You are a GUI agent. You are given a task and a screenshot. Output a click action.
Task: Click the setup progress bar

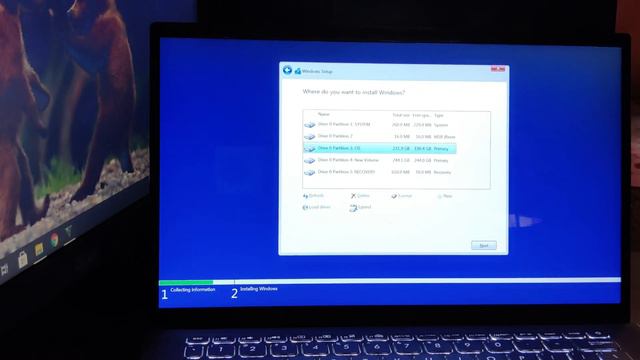pyautogui.click(x=390, y=281)
